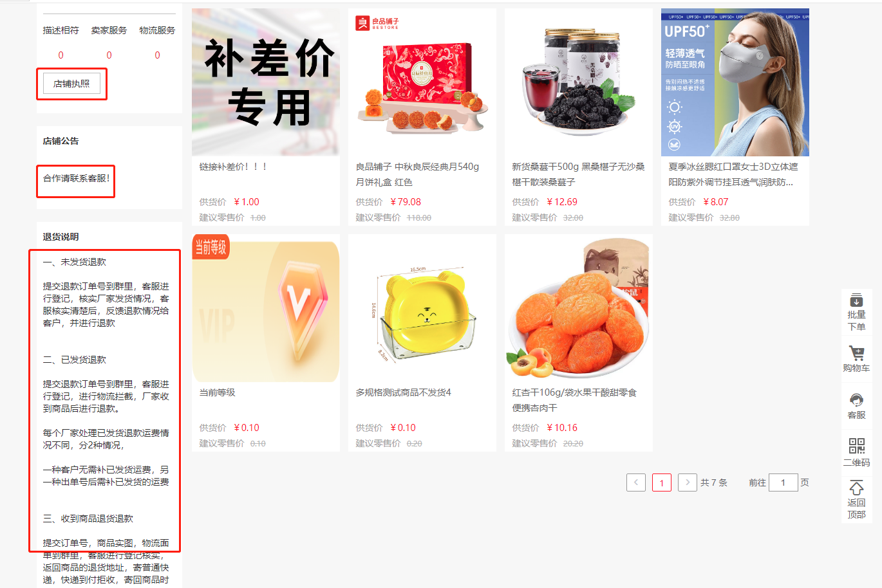Go to previous page with left chevron
This screenshot has height=588, width=882.
[x=636, y=482]
